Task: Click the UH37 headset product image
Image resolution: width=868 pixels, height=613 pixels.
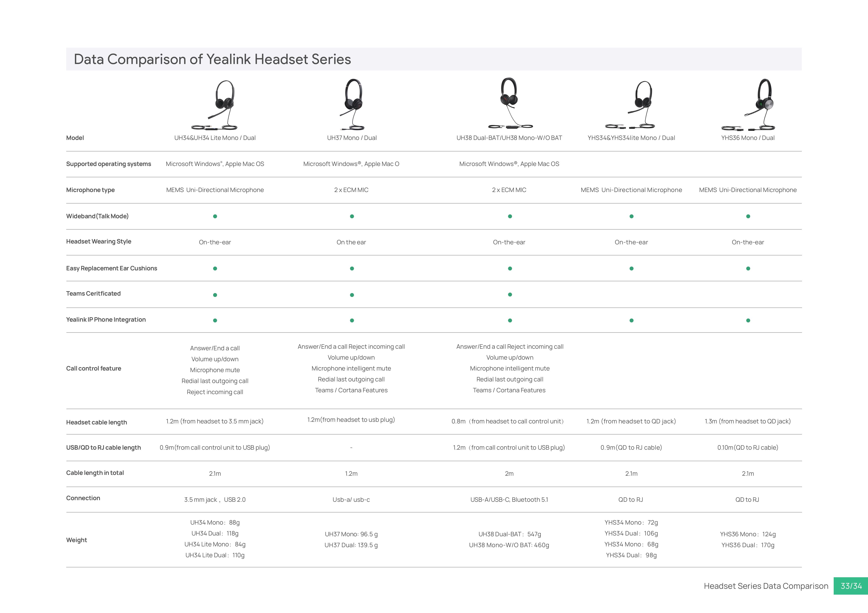Action: [352, 104]
